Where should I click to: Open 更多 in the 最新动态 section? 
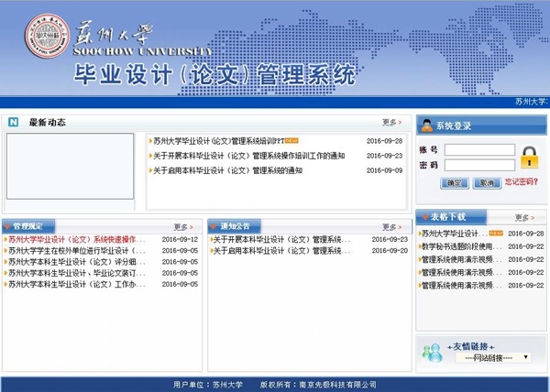391,122
